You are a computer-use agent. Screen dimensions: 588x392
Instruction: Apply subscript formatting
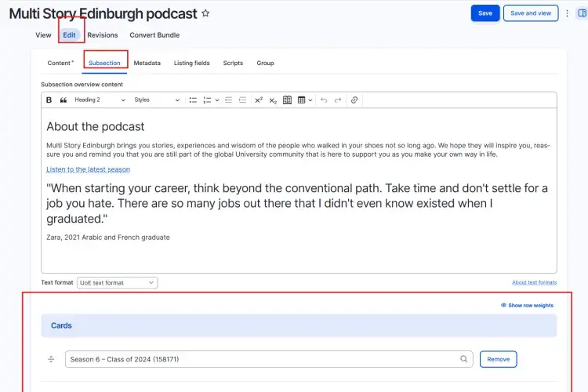click(x=273, y=100)
